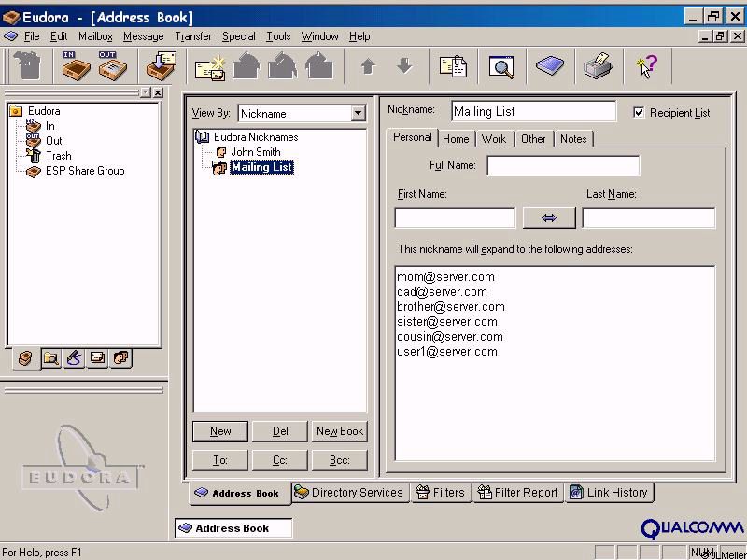This screenshot has height=560, width=747.
Task: Click into the Nickname field
Action: 533,111
